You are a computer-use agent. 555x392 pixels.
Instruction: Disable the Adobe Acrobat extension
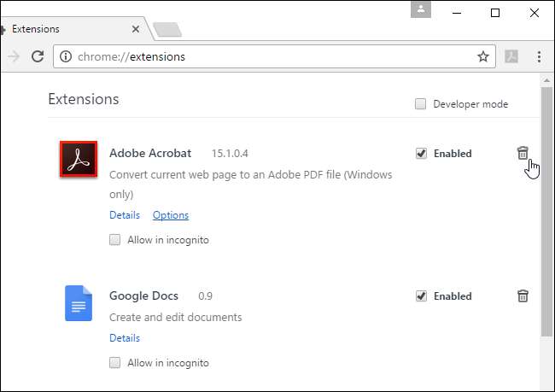(x=421, y=154)
